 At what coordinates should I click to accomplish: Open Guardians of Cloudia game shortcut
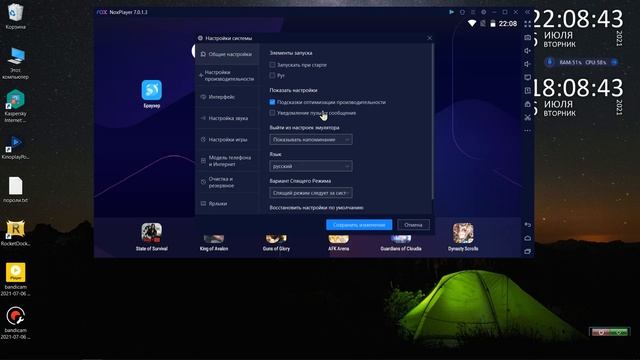click(401, 239)
